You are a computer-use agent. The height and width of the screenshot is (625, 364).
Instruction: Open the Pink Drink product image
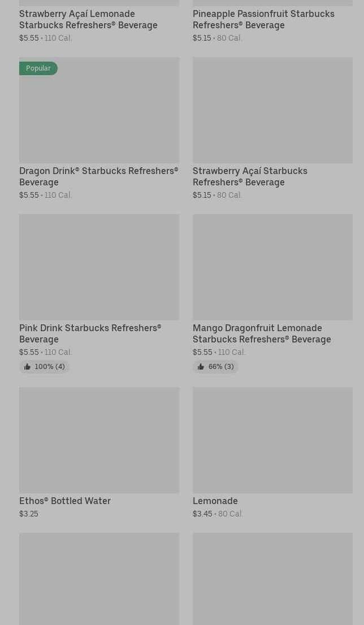99,267
